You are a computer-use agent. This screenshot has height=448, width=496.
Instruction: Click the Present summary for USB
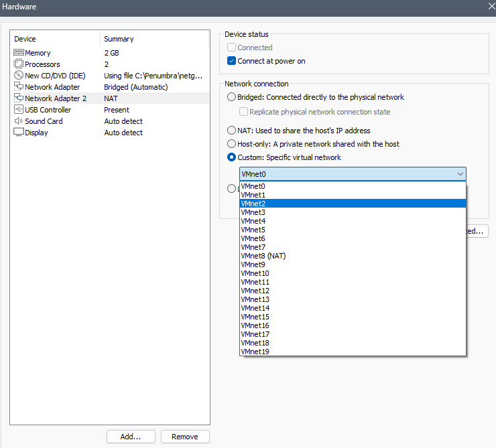pos(117,110)
